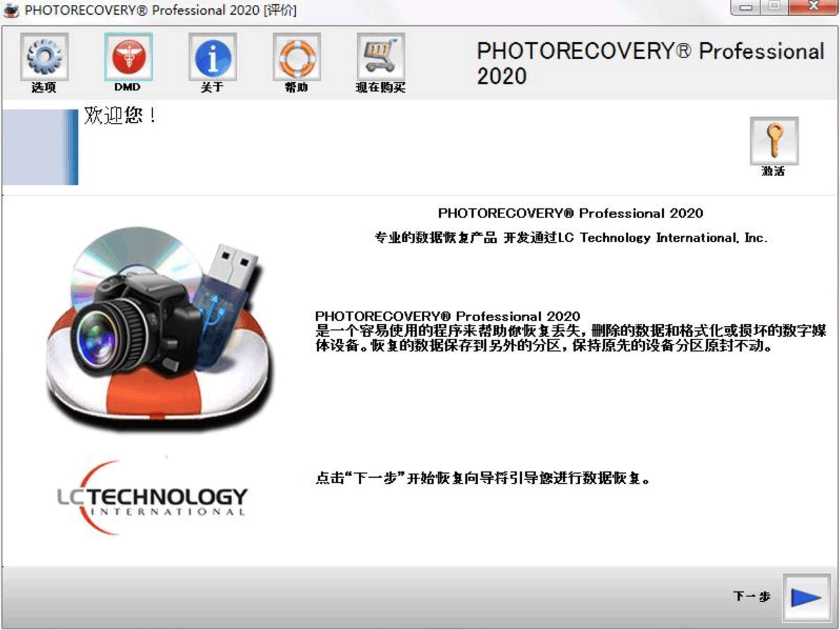Screen dimensions: 840x630
Task: Click the blue arrow next-step button
Action: tap(806, 597)
